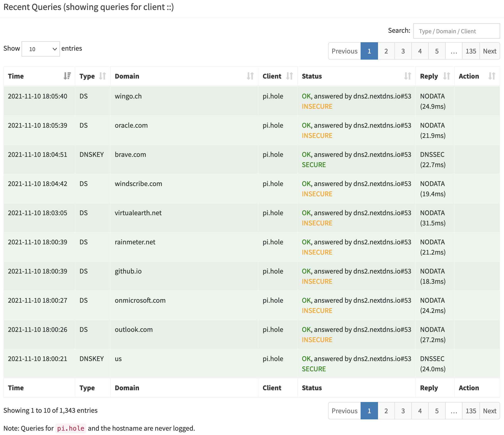Click timestamp 2021-11-10 18:00:21
Screen dimensions: 504x435
point(37,359)
